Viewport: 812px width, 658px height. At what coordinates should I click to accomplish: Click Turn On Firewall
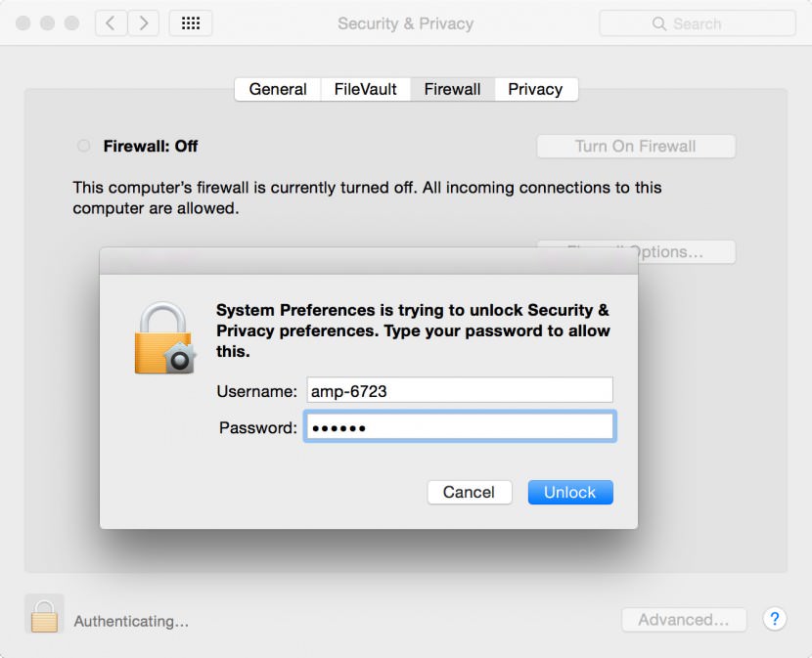[x=635, y=145]
